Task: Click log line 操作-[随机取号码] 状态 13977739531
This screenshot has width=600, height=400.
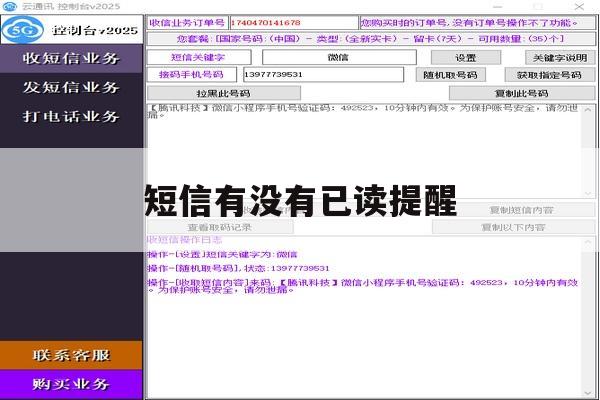Action: pyautogui.click(x=238, y=268)
